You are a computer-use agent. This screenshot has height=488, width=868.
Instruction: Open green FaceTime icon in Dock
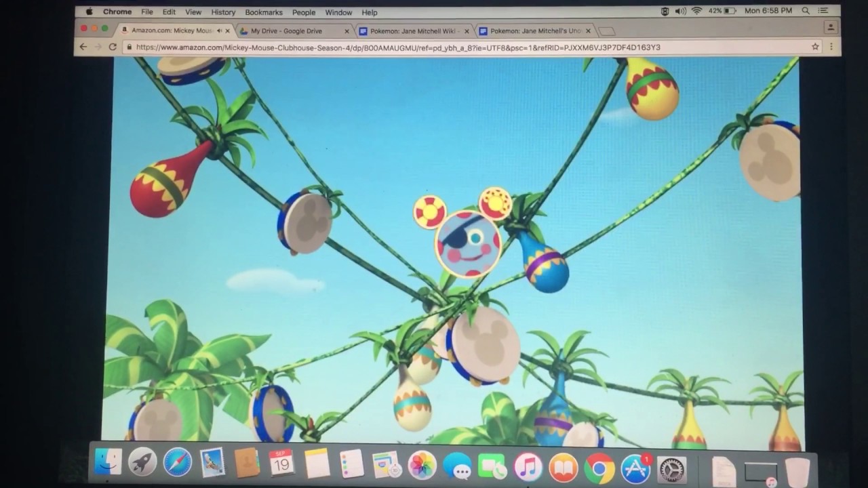point(492,467)
